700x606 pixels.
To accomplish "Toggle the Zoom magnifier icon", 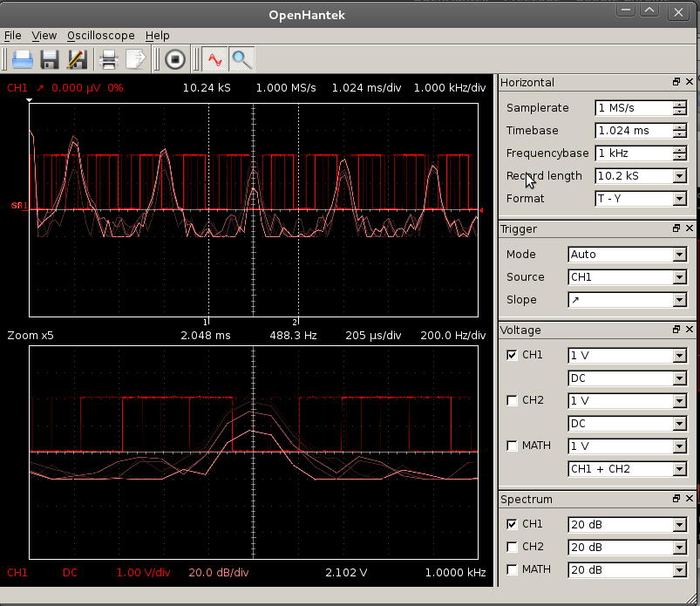I will pos(241,59).
